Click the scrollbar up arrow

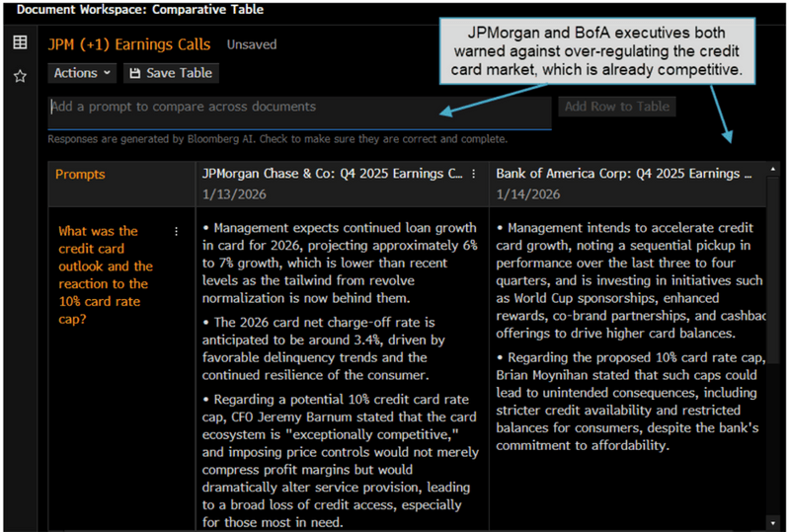773,170
